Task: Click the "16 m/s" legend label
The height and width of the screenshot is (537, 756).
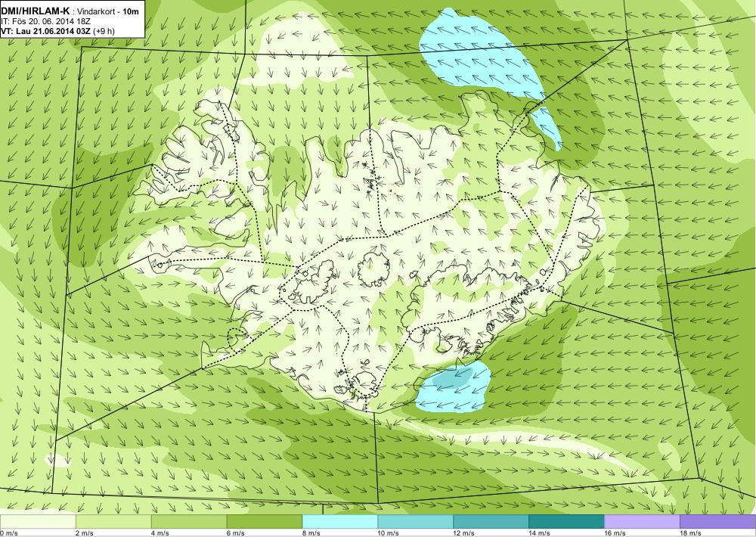Action: click(x=615, y=533)
